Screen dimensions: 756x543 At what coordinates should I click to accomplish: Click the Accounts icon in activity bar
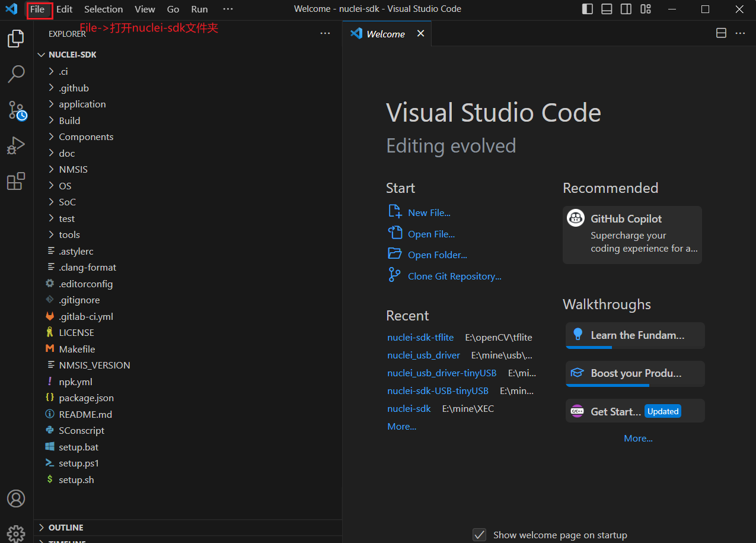(16, 498)
